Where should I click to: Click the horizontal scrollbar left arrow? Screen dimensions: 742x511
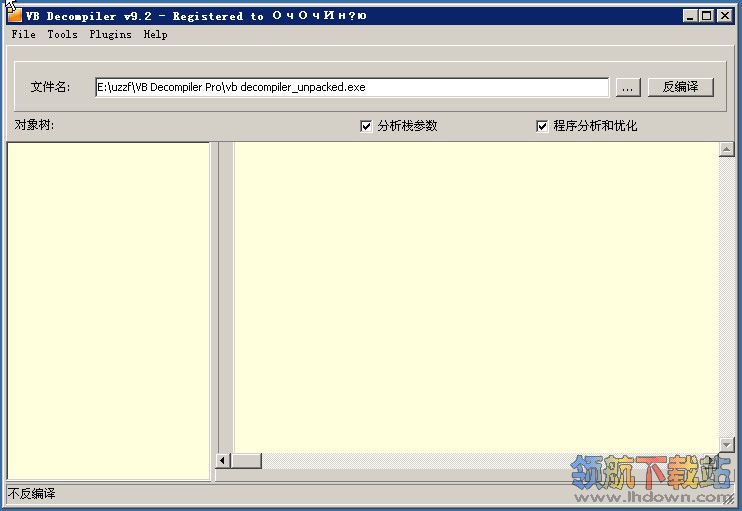[x=223, y=460]
